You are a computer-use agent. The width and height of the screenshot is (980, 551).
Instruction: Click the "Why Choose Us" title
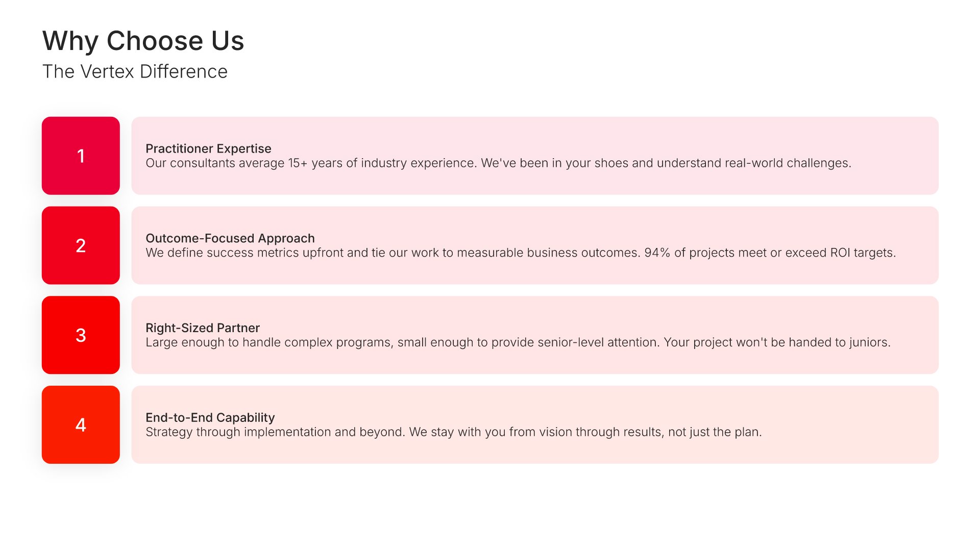click(x=143, y=41)
